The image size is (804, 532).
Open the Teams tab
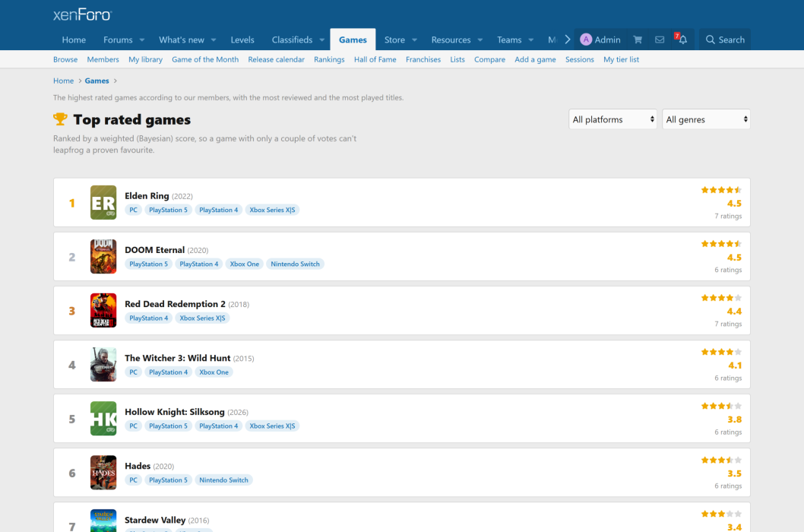tap(509, 40)
